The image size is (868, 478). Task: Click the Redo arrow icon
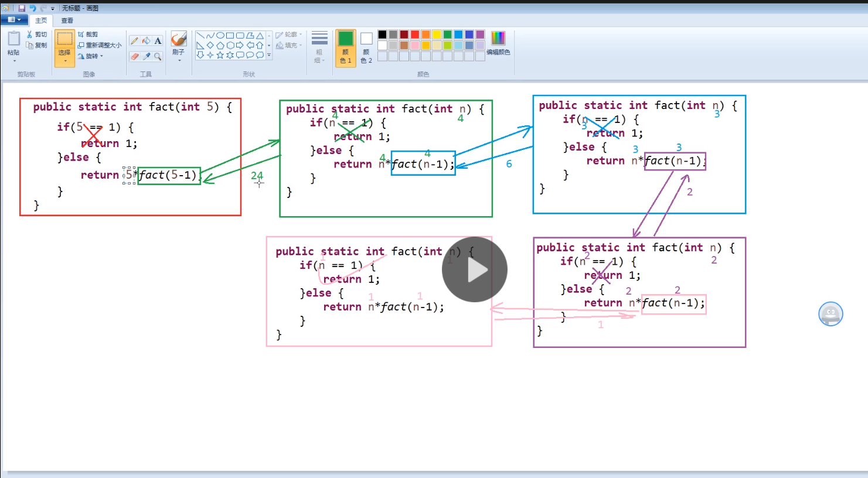pos(43,8)
